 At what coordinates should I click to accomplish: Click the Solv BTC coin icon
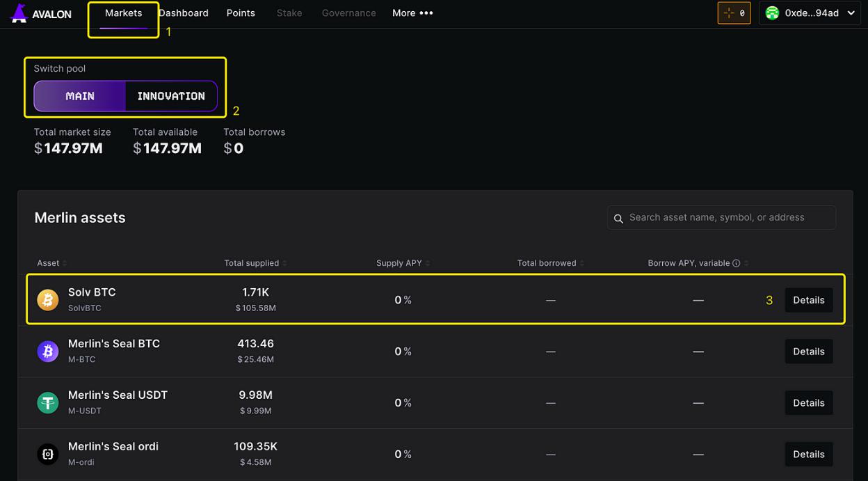coord(48,300)
